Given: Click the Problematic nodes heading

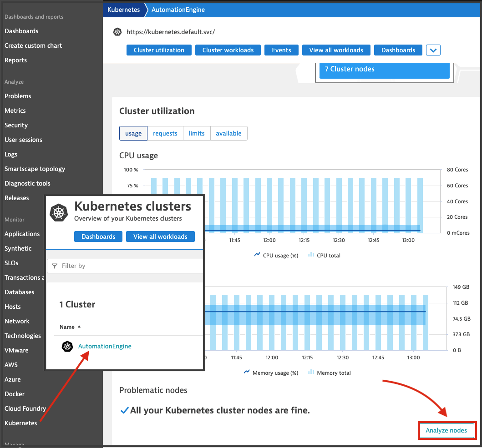Looking at the screenshot, I should (x=153, y=390).
